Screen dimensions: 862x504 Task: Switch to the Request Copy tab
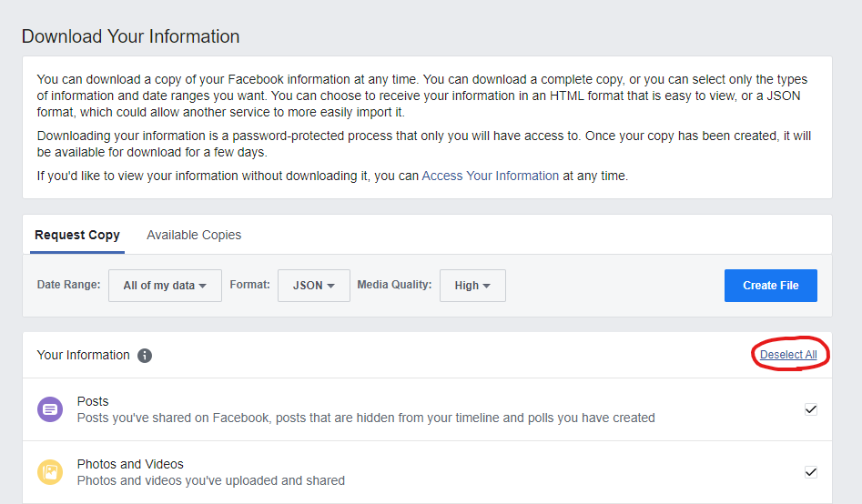(77, 236)
